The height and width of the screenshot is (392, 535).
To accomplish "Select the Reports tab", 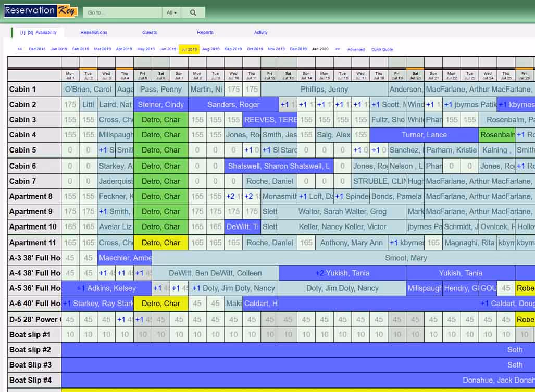I will [205, 32].
